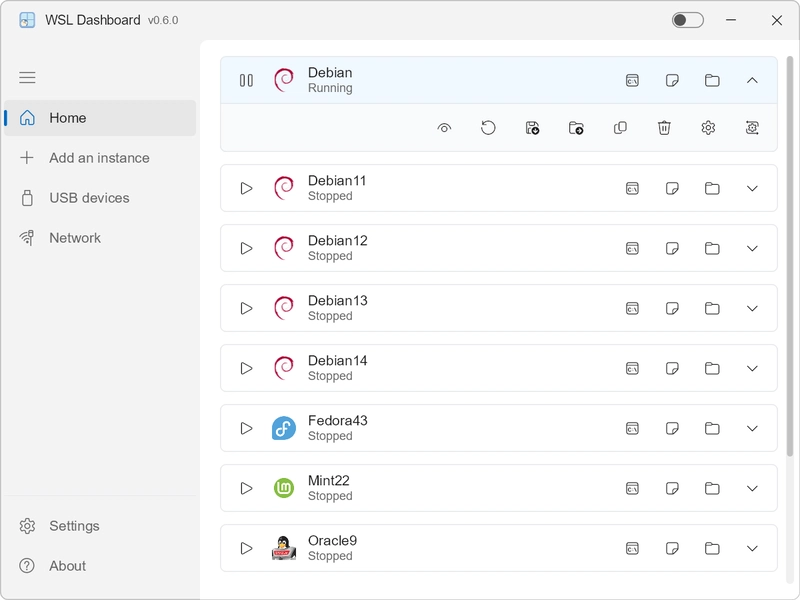Clone Debian using the copy icon
The height and width of the screenshot is (600, 800).
tap(620, 128)
